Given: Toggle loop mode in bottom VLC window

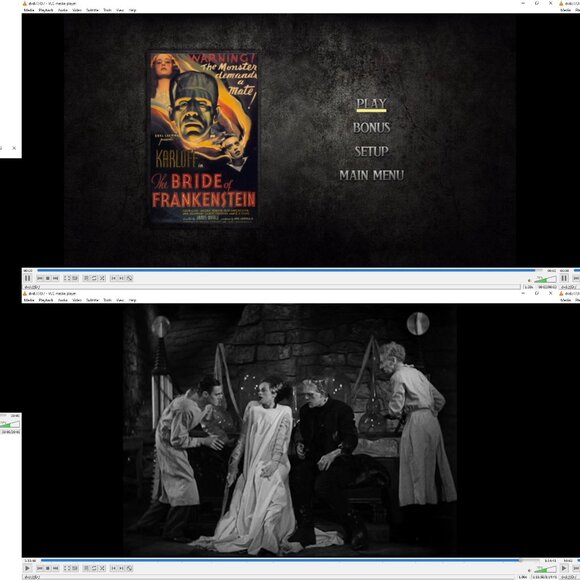Looking at the screenshot, I should pyautogui.click(x=94, y=568).
